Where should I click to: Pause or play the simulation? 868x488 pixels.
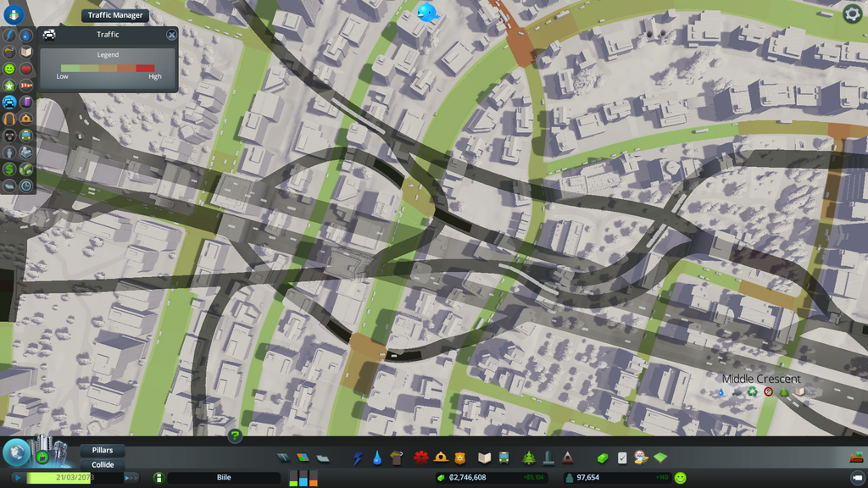(17, 478)
